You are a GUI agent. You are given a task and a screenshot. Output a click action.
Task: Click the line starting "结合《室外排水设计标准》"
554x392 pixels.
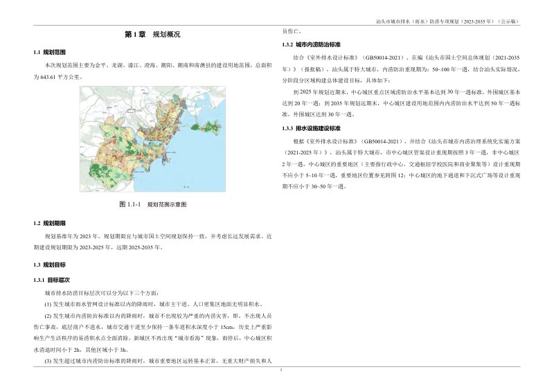coord(406,57)
